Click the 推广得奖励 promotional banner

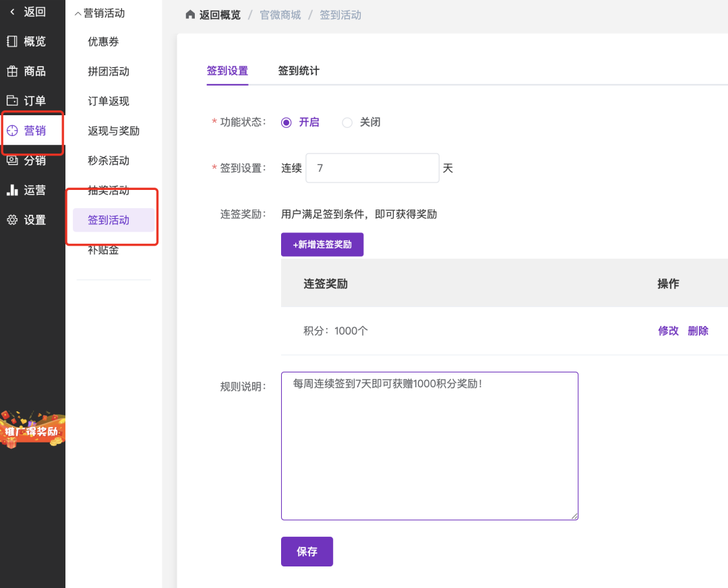(32, 430)
